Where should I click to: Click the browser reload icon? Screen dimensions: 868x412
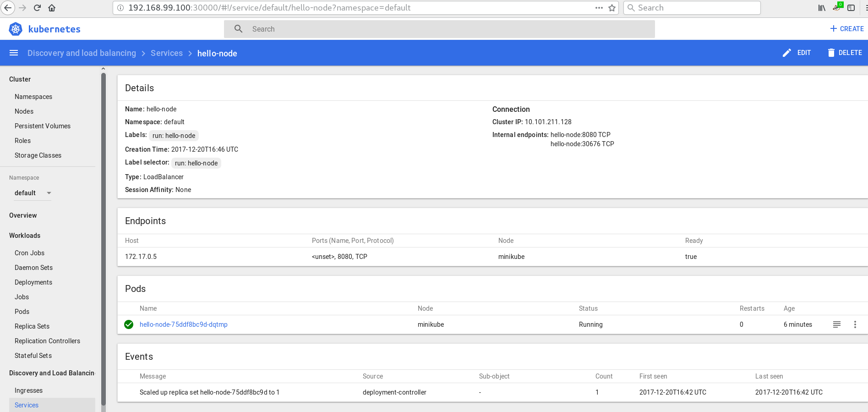(x=38, y=8)
